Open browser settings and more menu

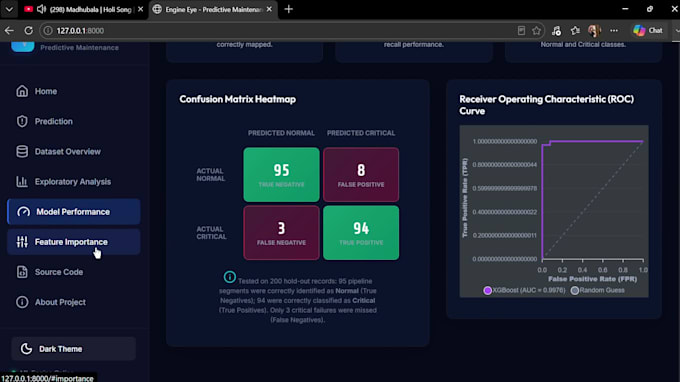[614, 30]
